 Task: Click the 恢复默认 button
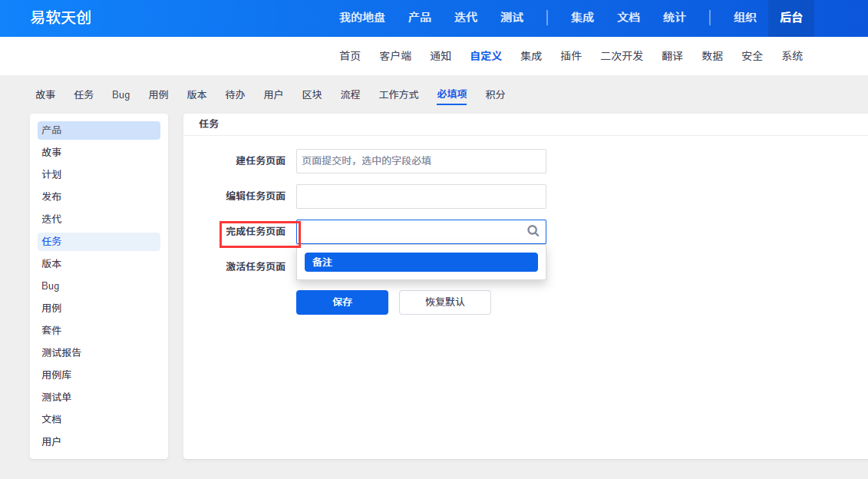(x=444, y=302)
